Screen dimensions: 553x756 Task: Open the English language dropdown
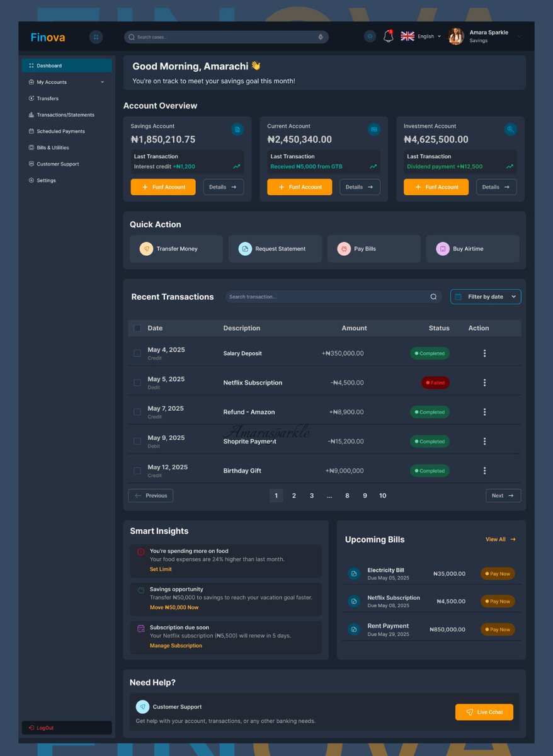click(430, 37)
